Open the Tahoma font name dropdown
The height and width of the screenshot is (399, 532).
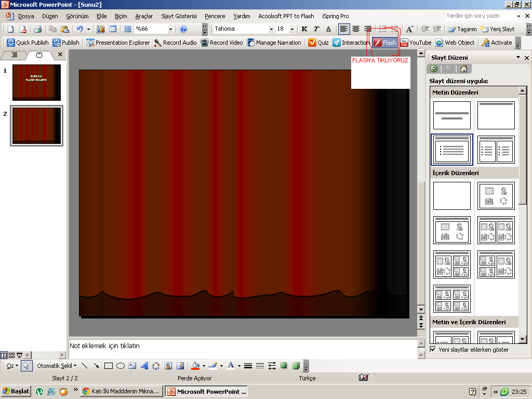tap(271, 29)
